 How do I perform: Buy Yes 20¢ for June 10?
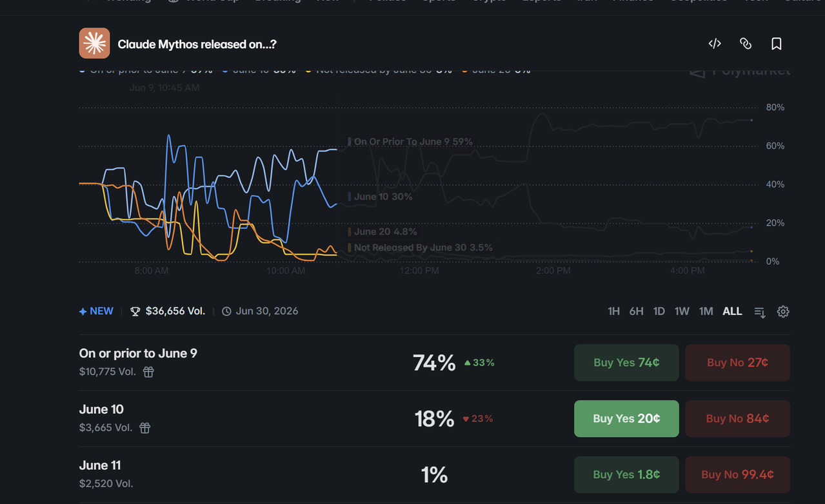point(626,418)
